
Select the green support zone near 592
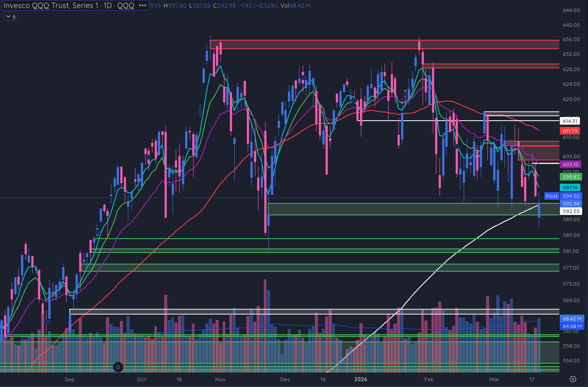pos(414,209)
